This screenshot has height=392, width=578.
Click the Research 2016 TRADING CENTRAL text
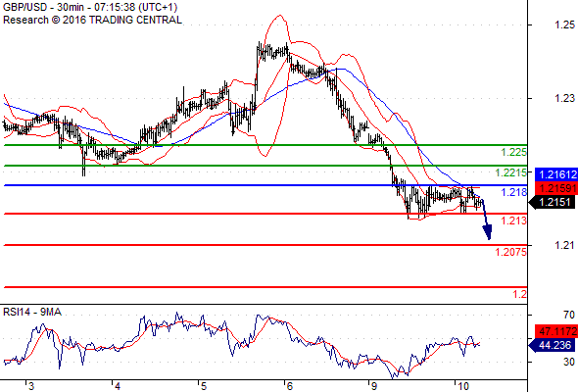pyautogui.click(x=92, y=20)
